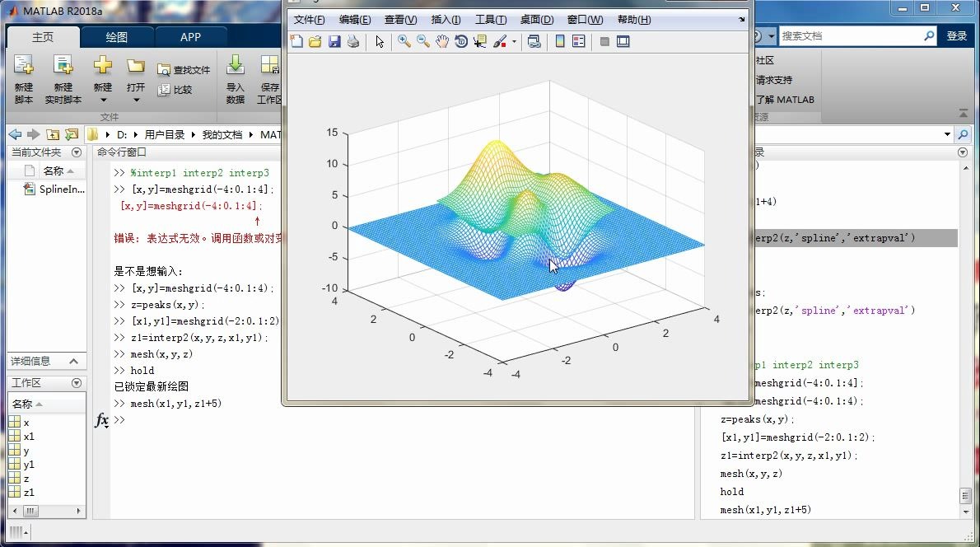Screen dimensions: 980x547
Task: Insert a colorbar into the mesh plot
Action: [560, 41]
